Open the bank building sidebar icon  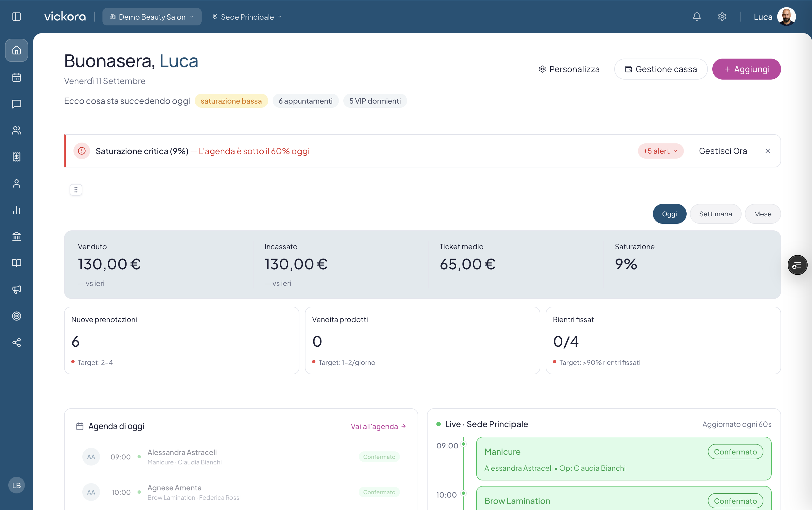point(17,236)
